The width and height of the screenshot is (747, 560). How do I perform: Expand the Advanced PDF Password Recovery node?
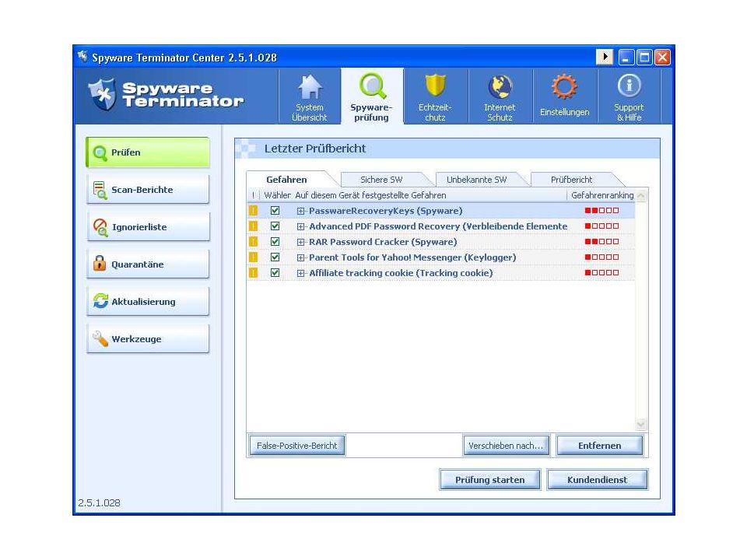[300, 226]
